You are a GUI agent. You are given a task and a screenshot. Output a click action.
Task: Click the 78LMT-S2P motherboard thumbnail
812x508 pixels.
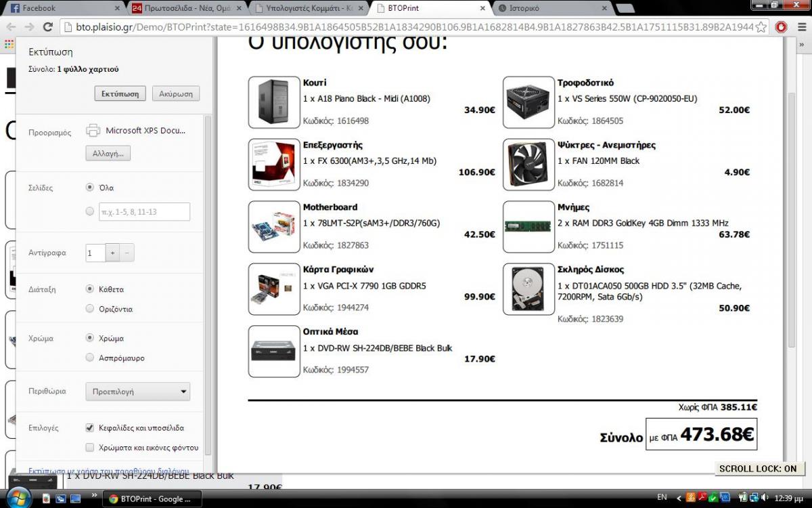point(273,227)
